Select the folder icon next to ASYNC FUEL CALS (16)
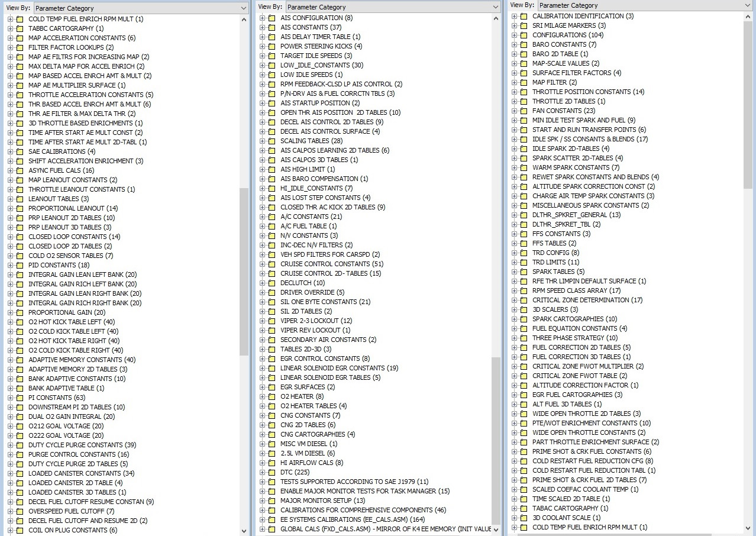 click(x=20, y=170)
